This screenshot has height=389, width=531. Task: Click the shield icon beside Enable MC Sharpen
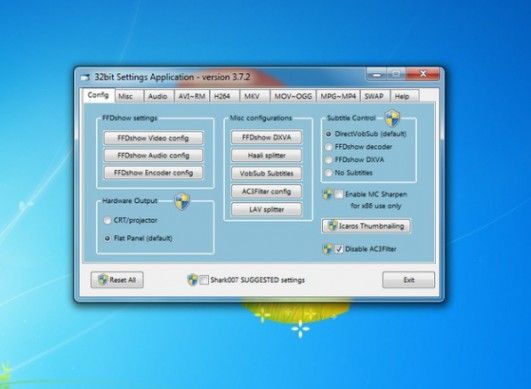pyautogui.click(x=327, y=194)
